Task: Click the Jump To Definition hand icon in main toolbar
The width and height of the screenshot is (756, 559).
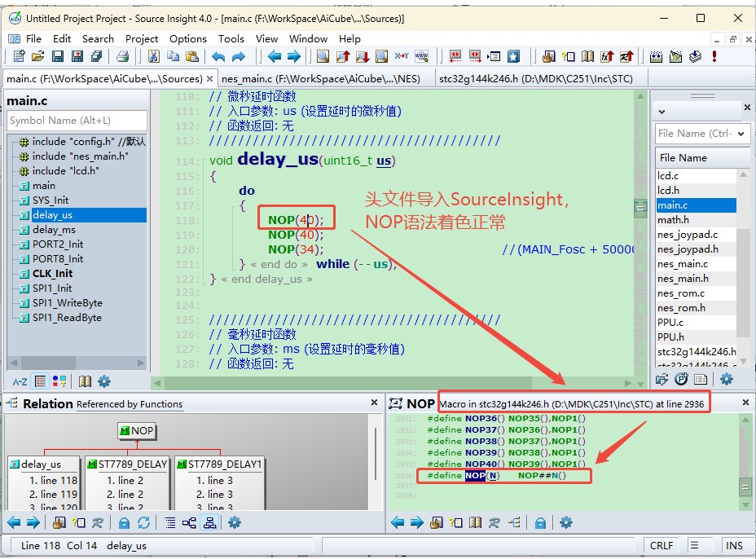Action: (548, 56)
